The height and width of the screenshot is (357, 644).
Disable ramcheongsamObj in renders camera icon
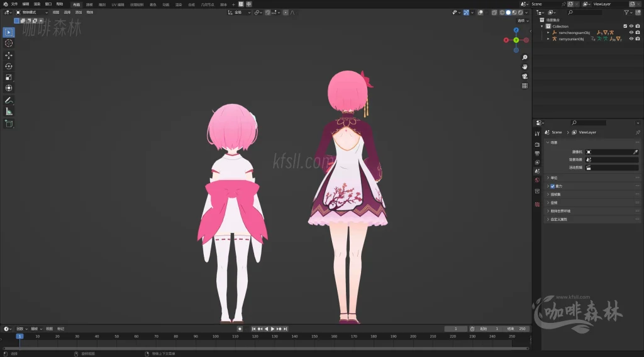tap(638, 33)
